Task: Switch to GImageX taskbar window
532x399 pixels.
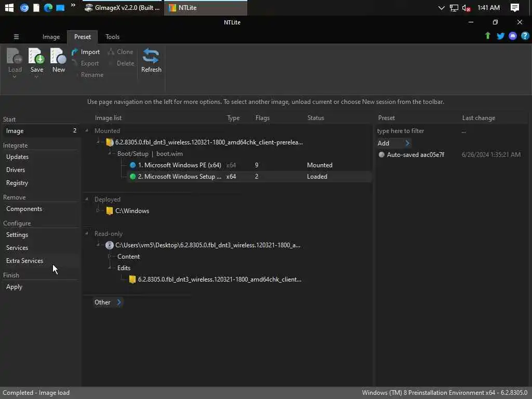Action: [123, 7]
